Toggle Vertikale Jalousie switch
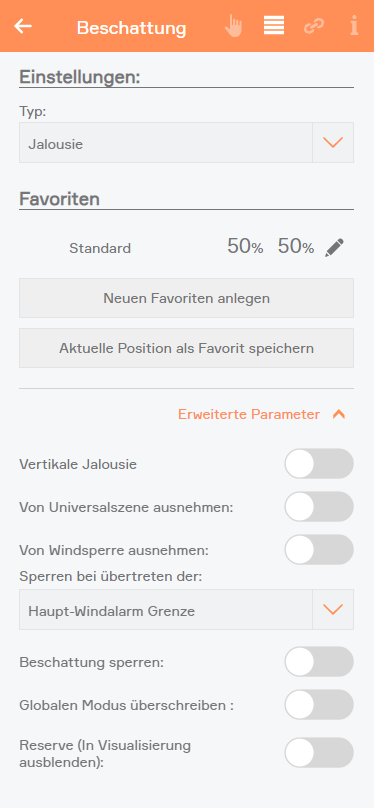 319,464
